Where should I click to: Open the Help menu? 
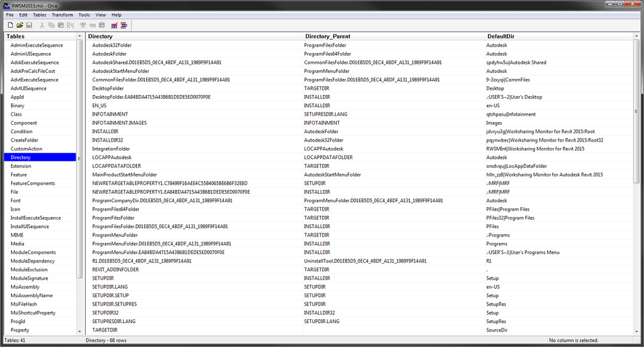(117, 15)
